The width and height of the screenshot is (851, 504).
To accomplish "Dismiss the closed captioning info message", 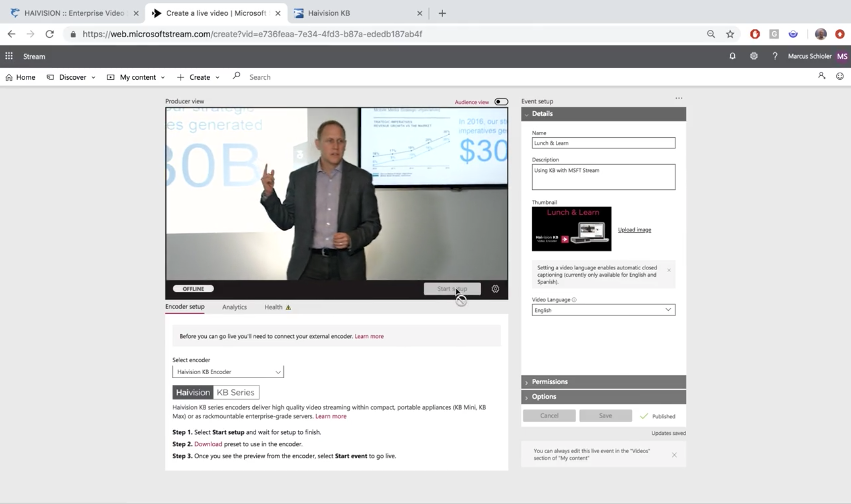I will tap(669, 270).
